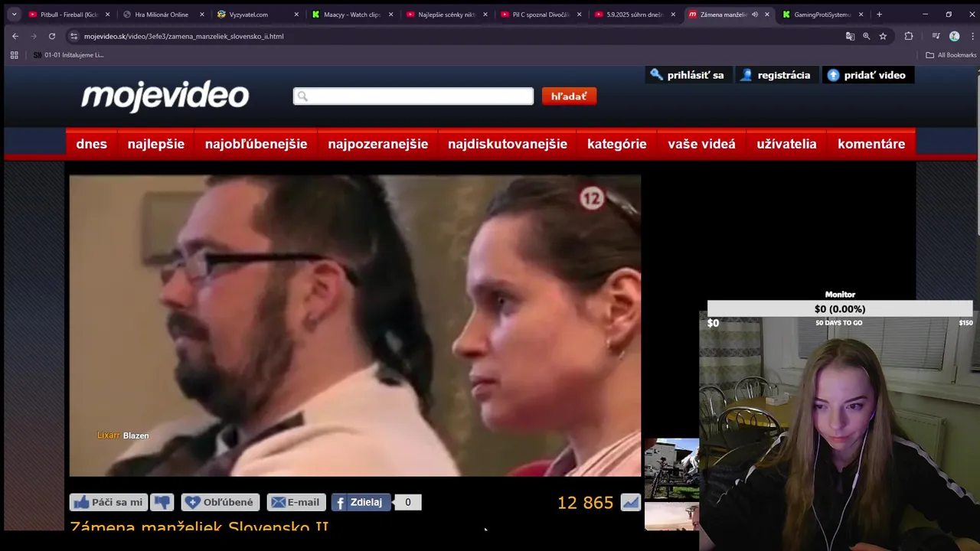Open the motorcycle related-video thumbnail
Screen dimensions: 980x551
click(671, 468)
